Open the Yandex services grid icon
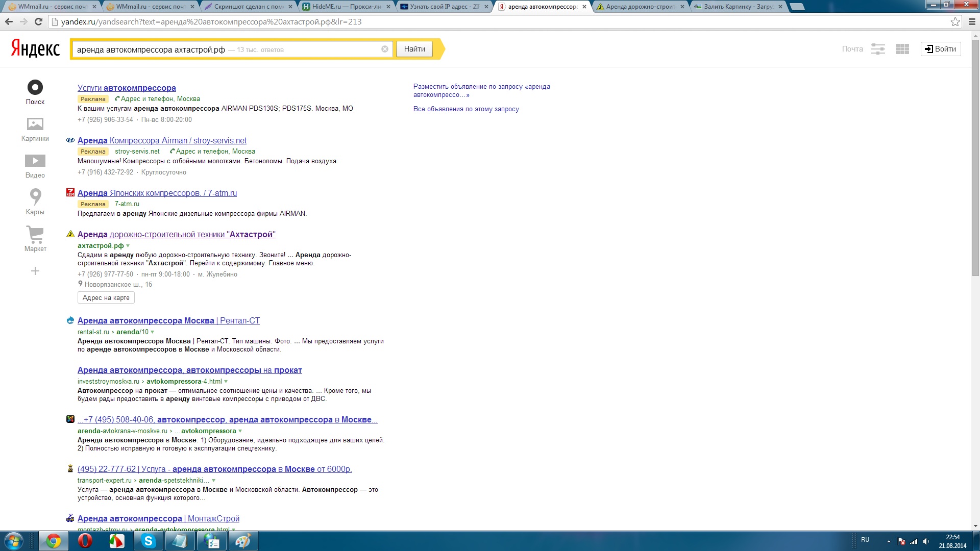Screen dimensions: 980x551 pyautogui.click(x=902, y=49)
